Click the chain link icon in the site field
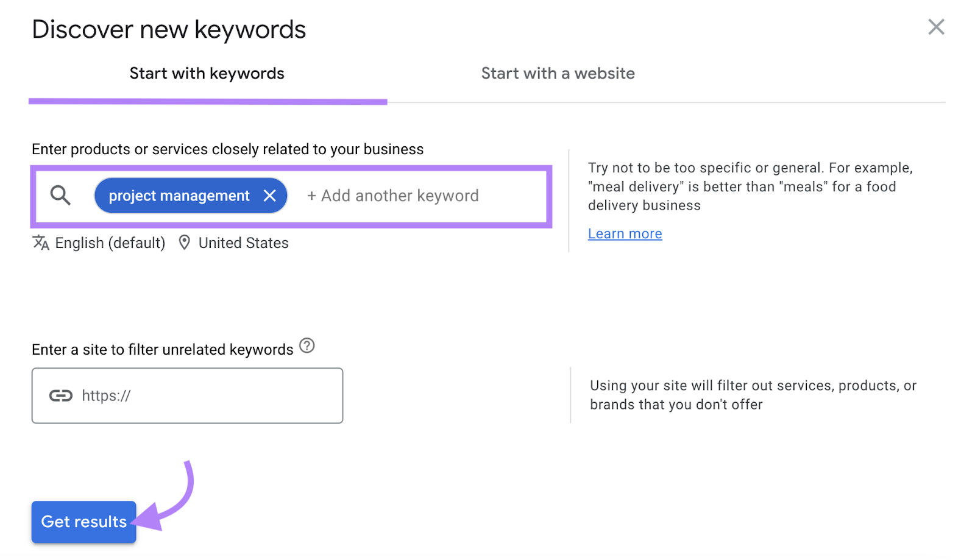This screenshot has height=560, width=975. tap(60, 395)
